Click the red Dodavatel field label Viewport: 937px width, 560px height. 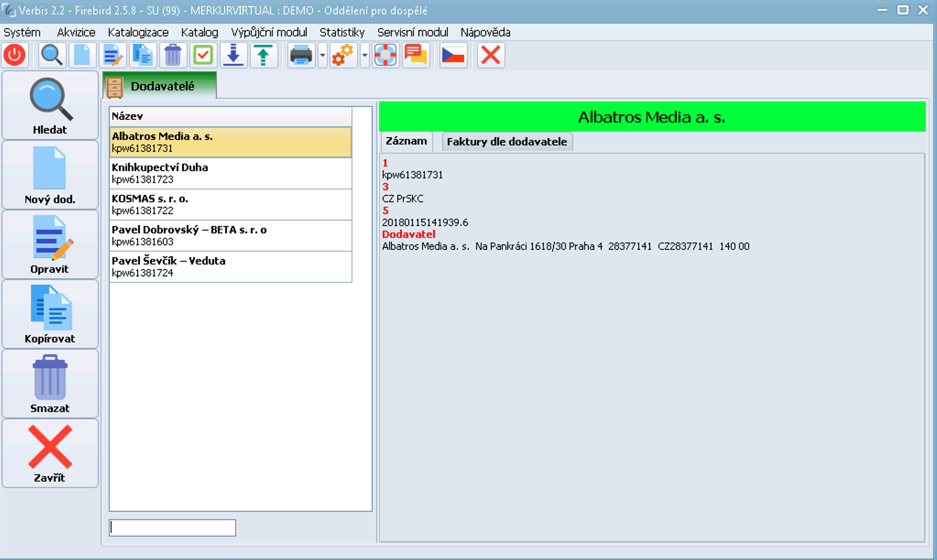(409, 234)
